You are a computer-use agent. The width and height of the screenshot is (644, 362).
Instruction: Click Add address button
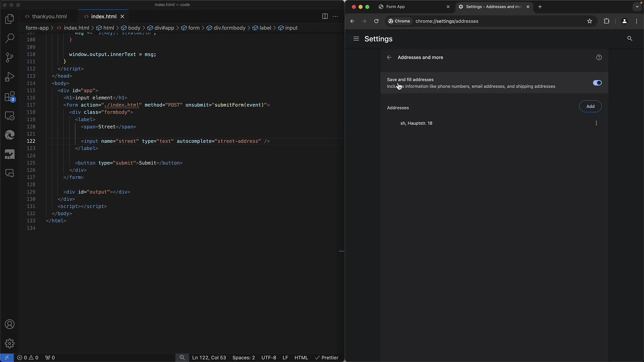590,106
